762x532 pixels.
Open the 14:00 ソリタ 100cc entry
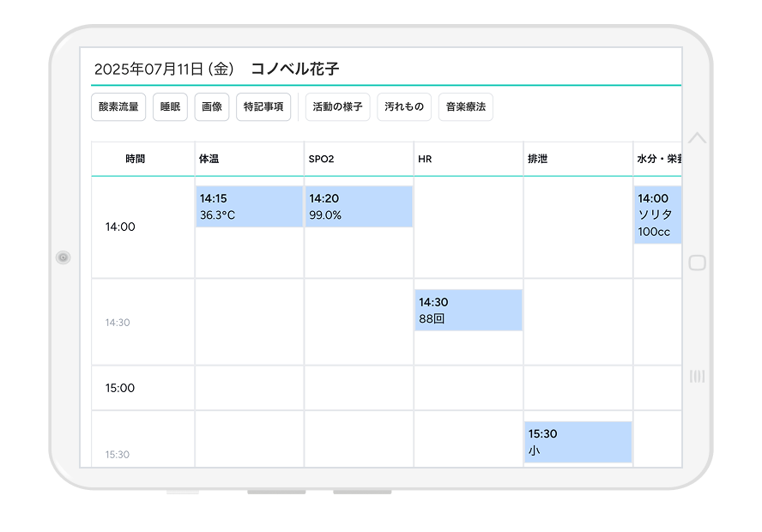point(657,215)
